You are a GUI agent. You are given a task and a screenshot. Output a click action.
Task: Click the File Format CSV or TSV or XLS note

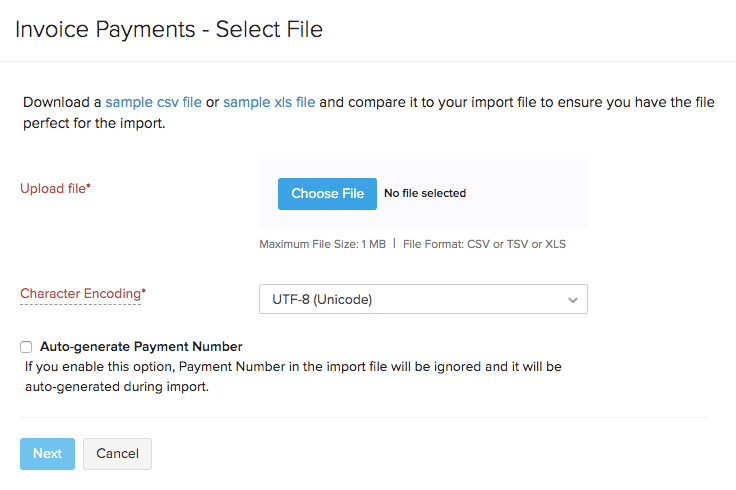click(x=484, y=244)
